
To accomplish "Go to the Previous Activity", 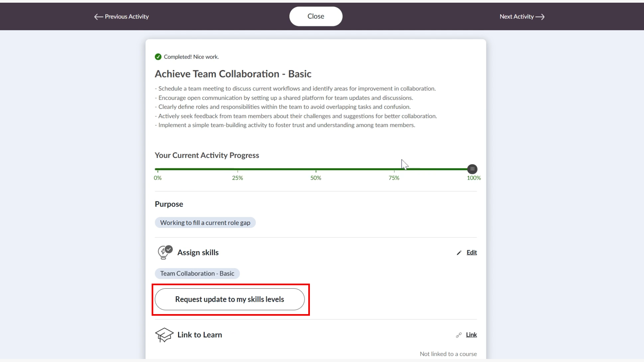I will [x=121, y=16].
